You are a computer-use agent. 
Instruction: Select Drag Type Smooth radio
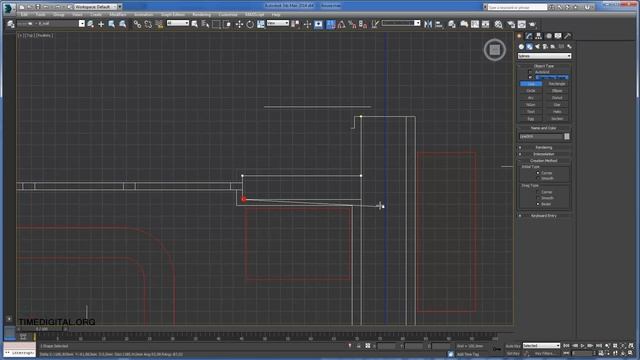tap(538, 198)
